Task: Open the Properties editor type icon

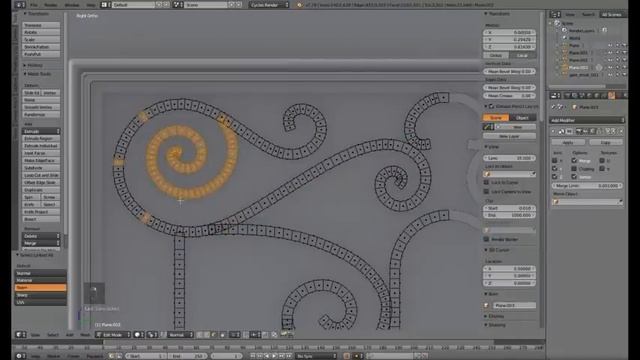Action: click(x=555, y=96)
